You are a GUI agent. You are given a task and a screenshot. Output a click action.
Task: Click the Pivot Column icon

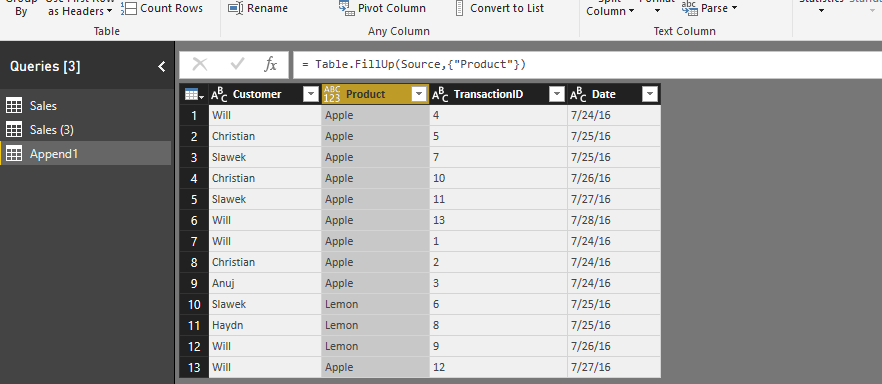coord(346,8)
